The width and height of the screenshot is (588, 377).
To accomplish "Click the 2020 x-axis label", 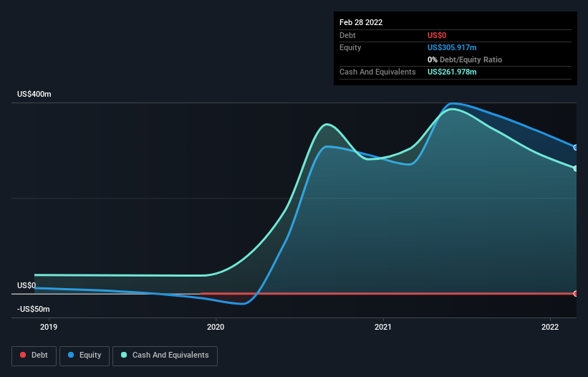I will [216, 327].
